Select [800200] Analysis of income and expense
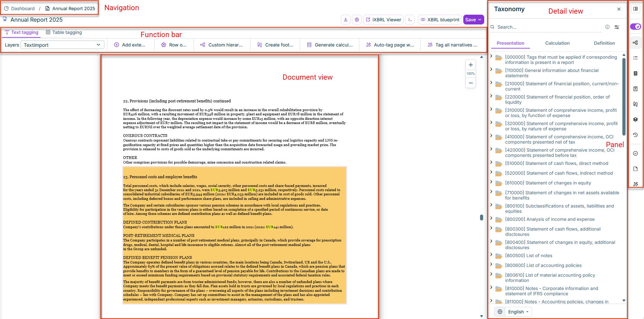The height and width of the screenshot is (319, 644). (x=549, y=219)
